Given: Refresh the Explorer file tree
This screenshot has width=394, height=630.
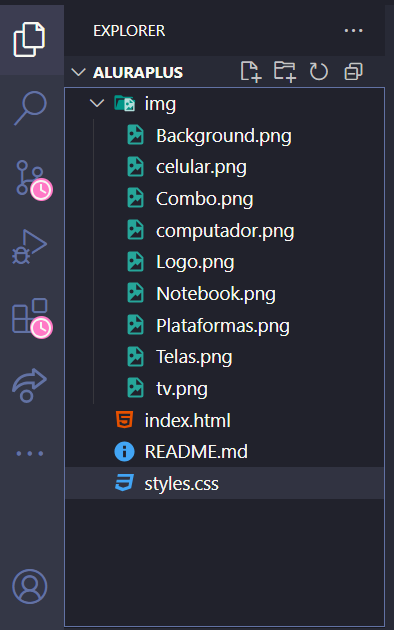Looking at the screenshot, I should (319, 72).
